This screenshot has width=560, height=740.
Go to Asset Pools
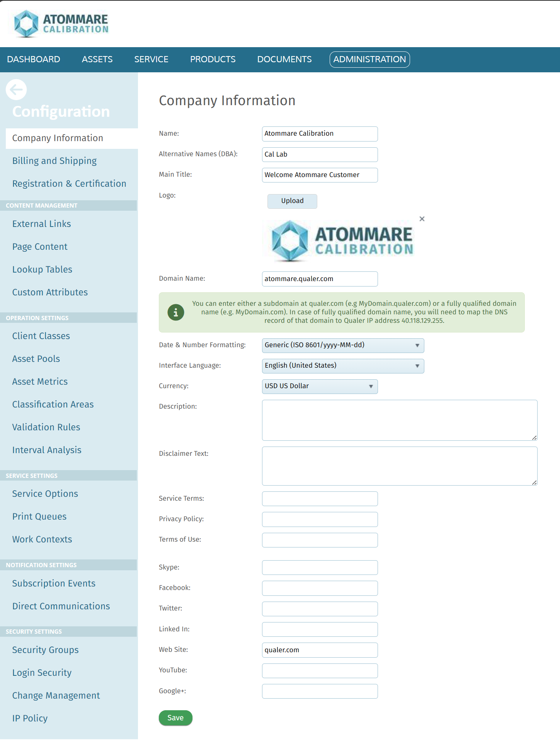click(x=36, y=359)
